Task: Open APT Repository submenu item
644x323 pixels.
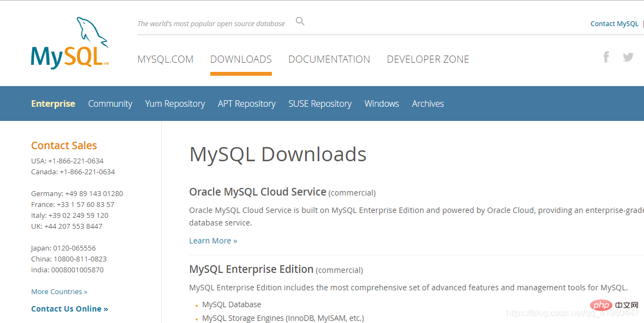Action: click(246, 104)
